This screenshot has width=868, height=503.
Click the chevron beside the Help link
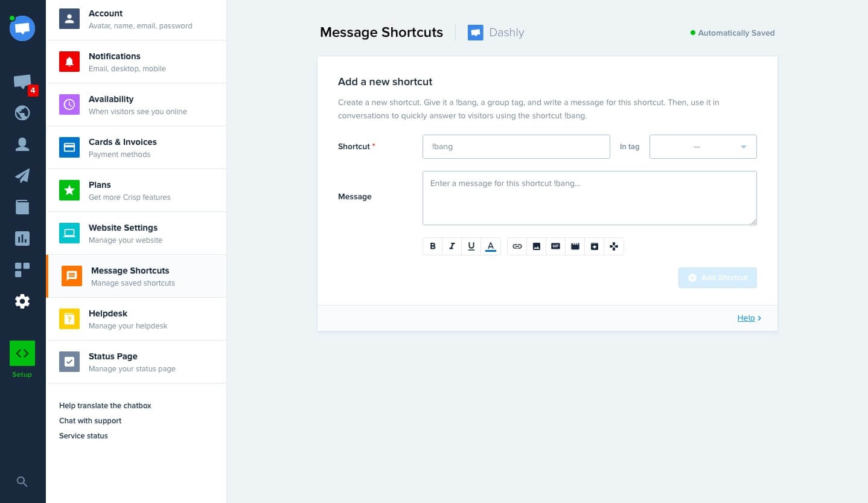pos(759,318)
